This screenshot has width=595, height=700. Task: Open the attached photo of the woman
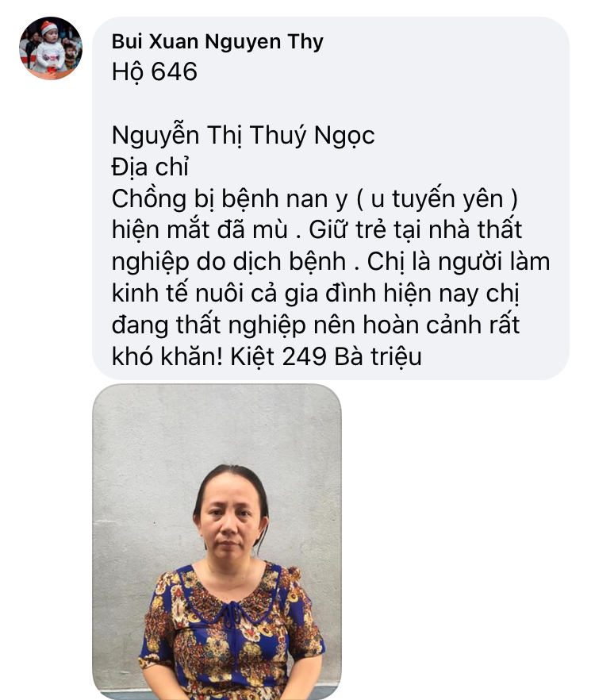pos(217,541)
